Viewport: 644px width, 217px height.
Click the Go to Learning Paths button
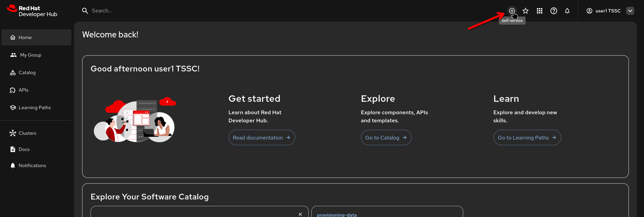pos(527,137)
